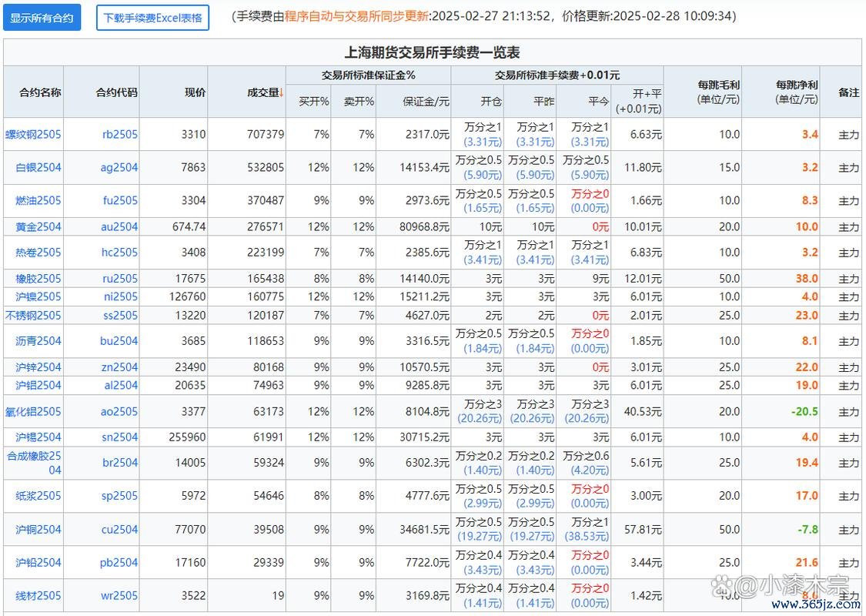Open the 热卷2505 contract link

coord(38,253)
